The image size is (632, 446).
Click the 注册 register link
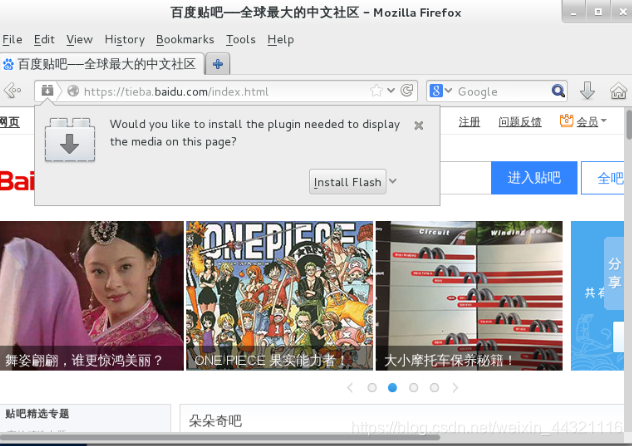(x=469, y=122)
